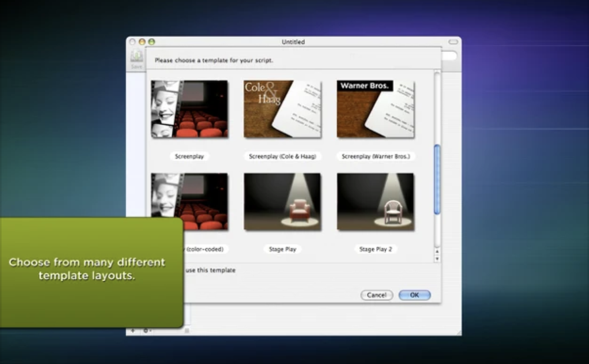Click the "Stage Play 2" name label

pyautogui.click(x=375, y=249)
